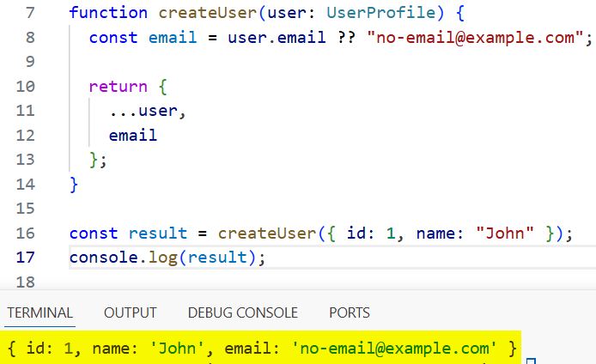Screen dimensions: 596x364
Task: Click the ...user spread on line 11
Action: pyautogui.click(x=143, y=111)
